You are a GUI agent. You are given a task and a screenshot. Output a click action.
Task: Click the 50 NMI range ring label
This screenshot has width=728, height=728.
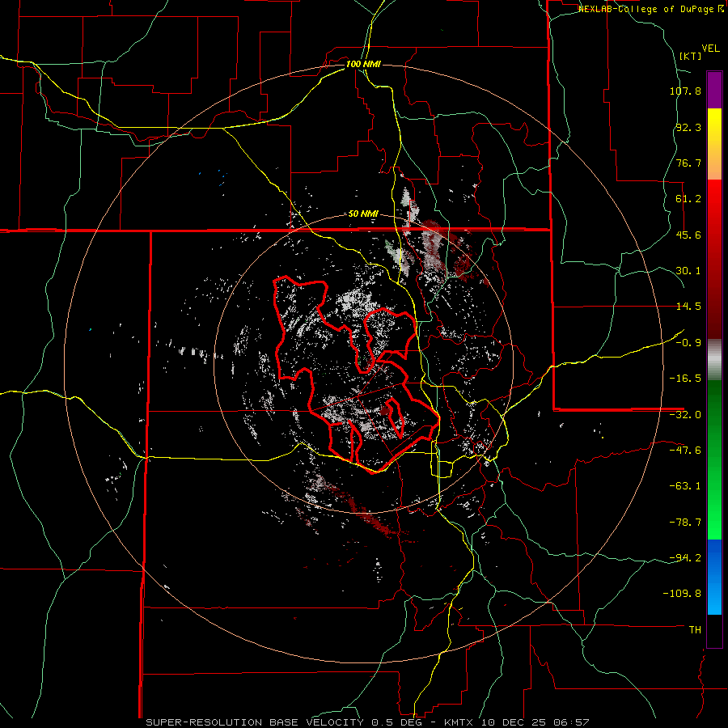point(363,214)
